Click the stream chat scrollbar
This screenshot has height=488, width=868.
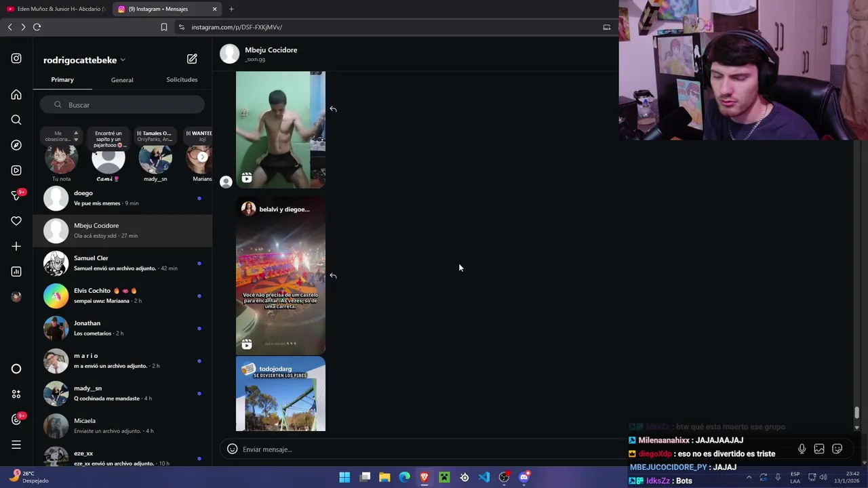click(856, 412)
